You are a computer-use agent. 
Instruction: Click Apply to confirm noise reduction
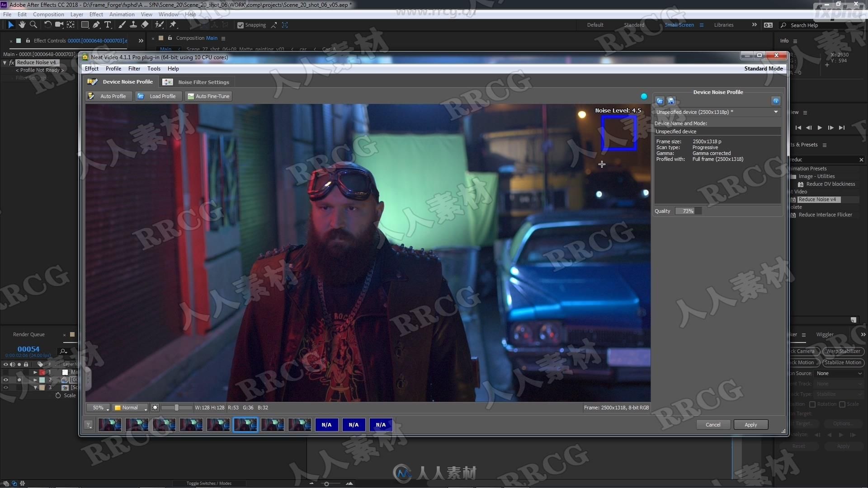click(x=750, y=424)
